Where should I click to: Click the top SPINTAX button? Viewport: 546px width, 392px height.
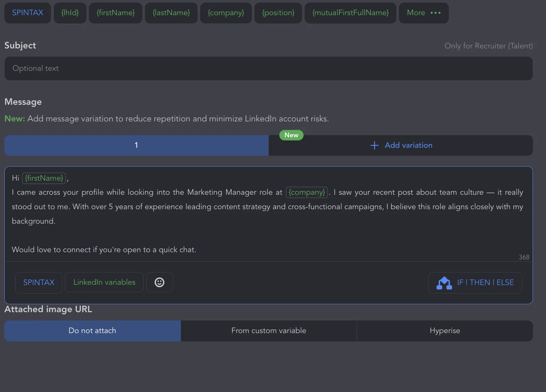27,13
